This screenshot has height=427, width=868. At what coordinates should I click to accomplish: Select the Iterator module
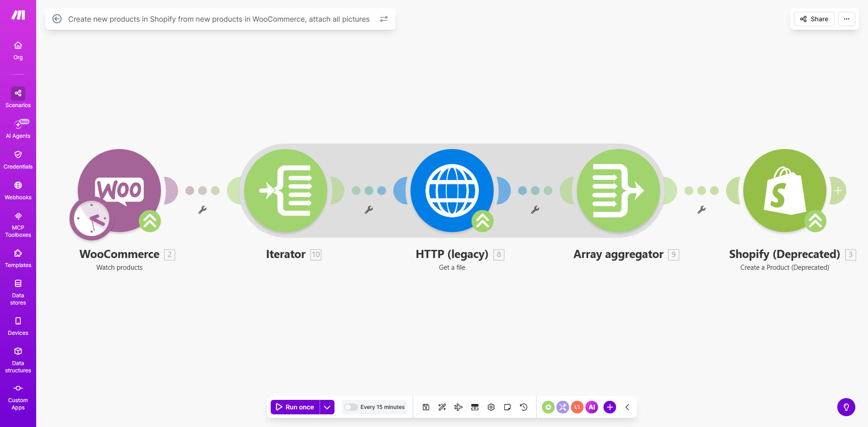pos(286,191)
